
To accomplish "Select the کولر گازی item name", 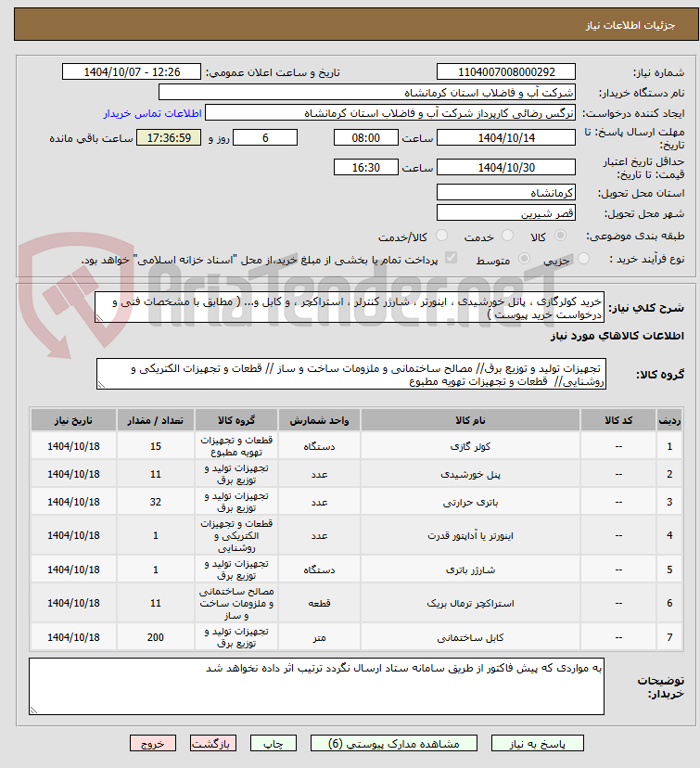I will pyautogui.click(x=470, y=446).
